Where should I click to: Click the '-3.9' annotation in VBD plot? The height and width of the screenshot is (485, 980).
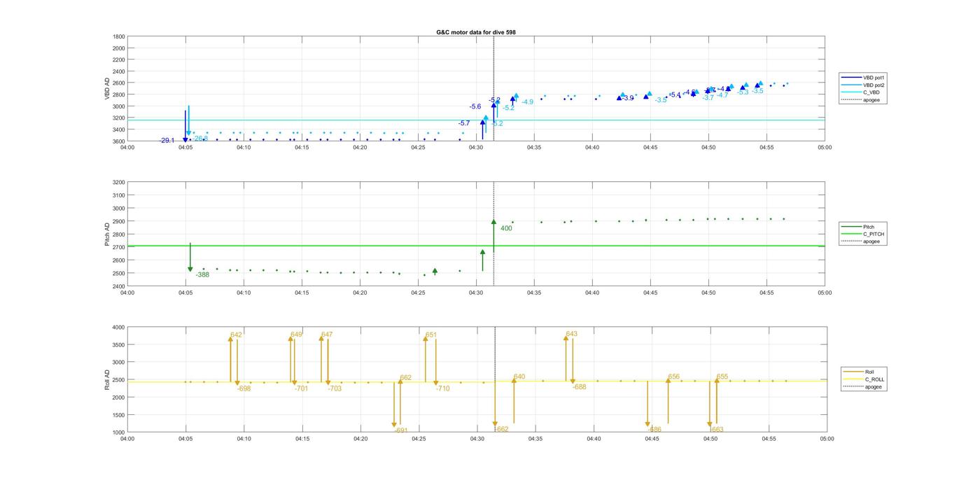pos(628,98)
